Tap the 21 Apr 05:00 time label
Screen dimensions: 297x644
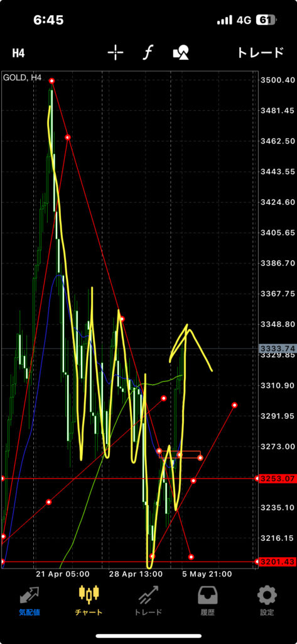click(x=62, y=574)
